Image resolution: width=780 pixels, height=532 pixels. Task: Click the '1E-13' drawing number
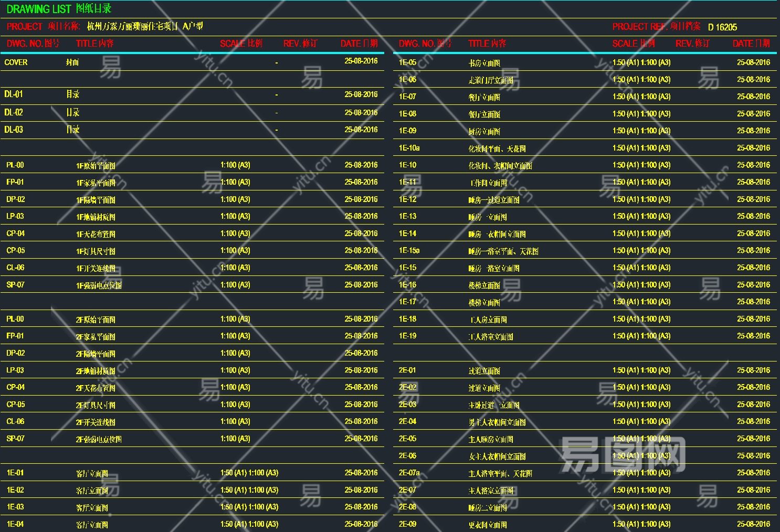point(407,216)
